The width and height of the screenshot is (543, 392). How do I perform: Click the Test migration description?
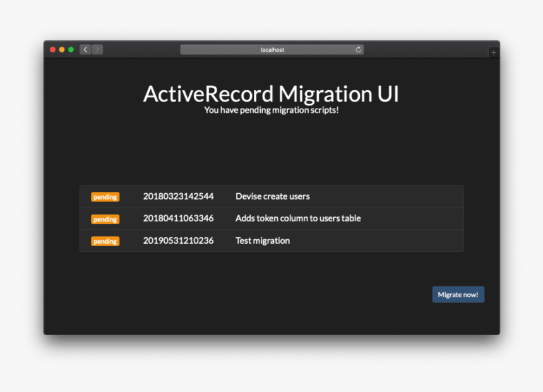263,241
